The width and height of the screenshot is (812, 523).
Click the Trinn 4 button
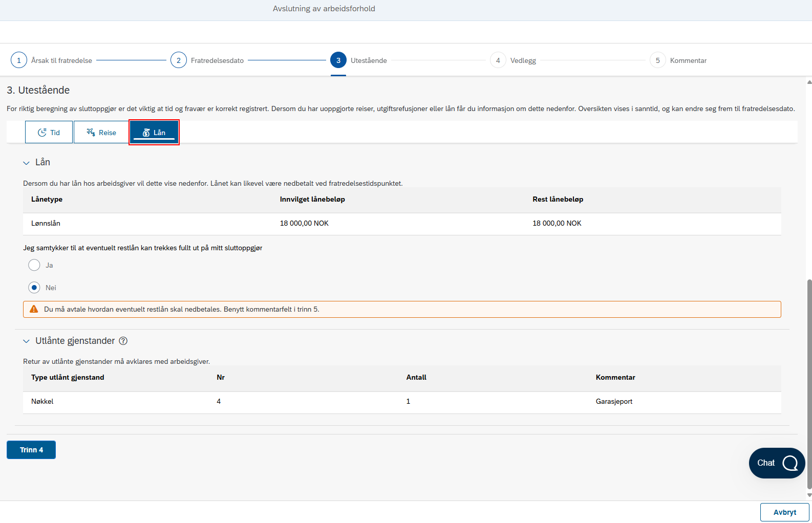coord(31,450)
